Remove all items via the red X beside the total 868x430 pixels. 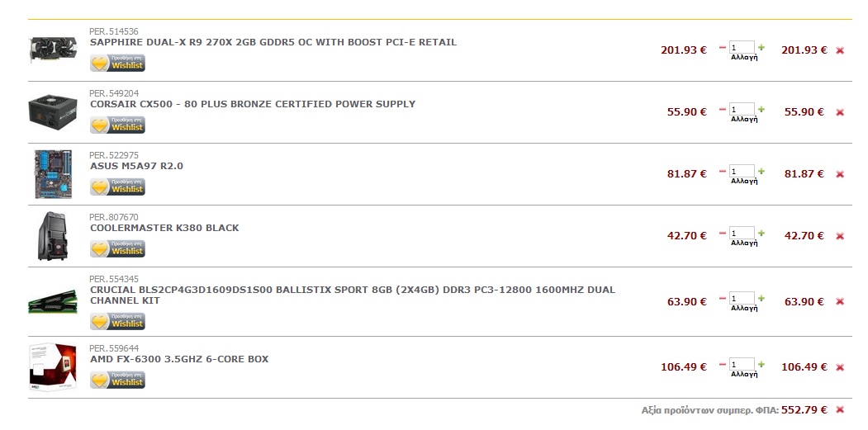click(840, 411)
